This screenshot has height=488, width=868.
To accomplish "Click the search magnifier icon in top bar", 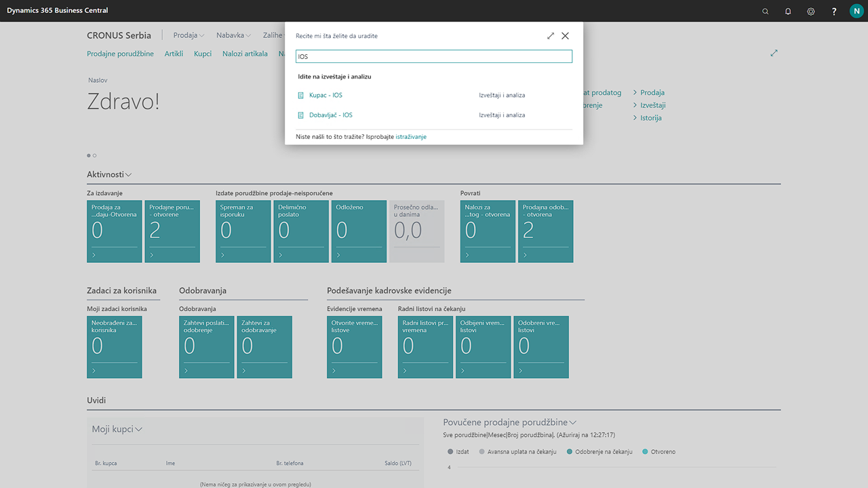I will [x=766, y=11].
